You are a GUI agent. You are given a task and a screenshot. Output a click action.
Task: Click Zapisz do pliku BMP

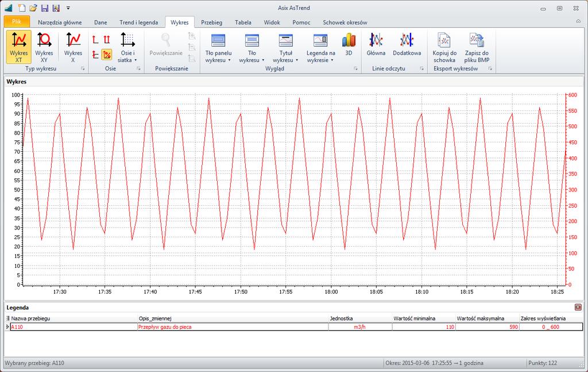(477, 47)
